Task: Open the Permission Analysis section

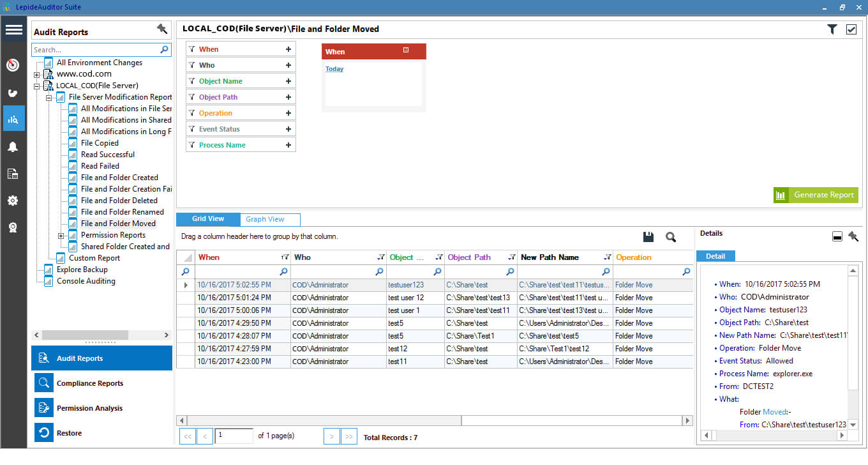Action: [x=102, y=408]
